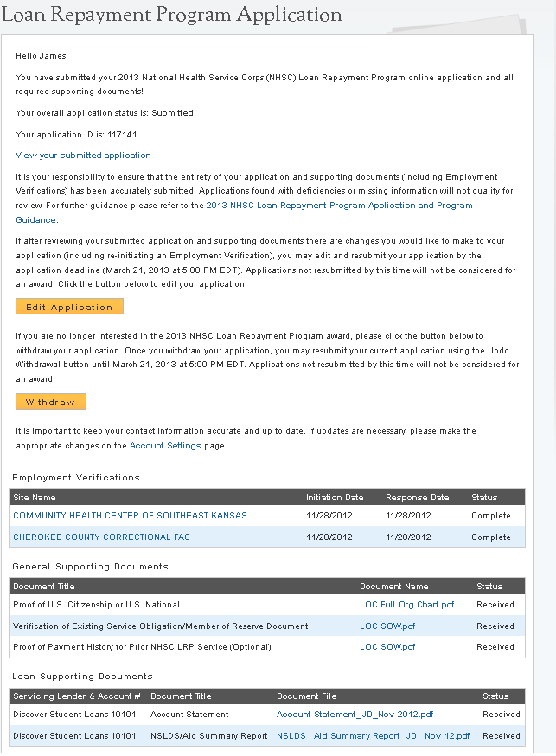Open the NSLDS Aid Summary Report PDF
Image resolution: width=556 pixels, height=756 pixels.
click(373, 736)
